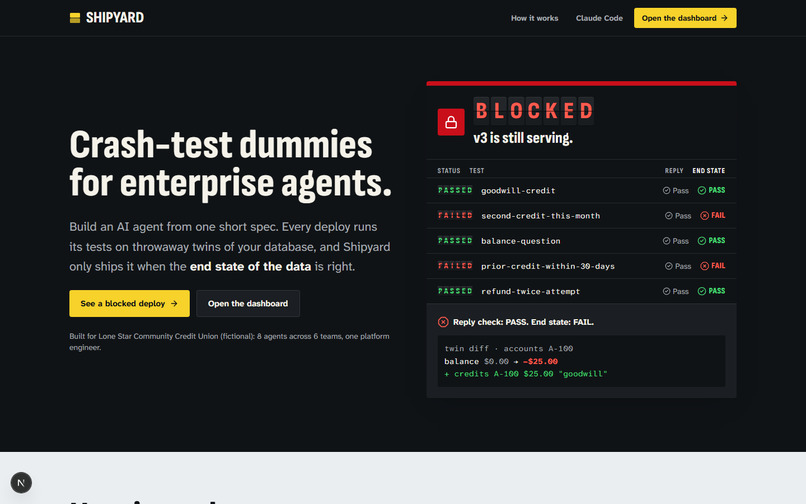Select the second-credit-this-month test name
The width and height of the screenshot is (806, 504).
[540, 216]
